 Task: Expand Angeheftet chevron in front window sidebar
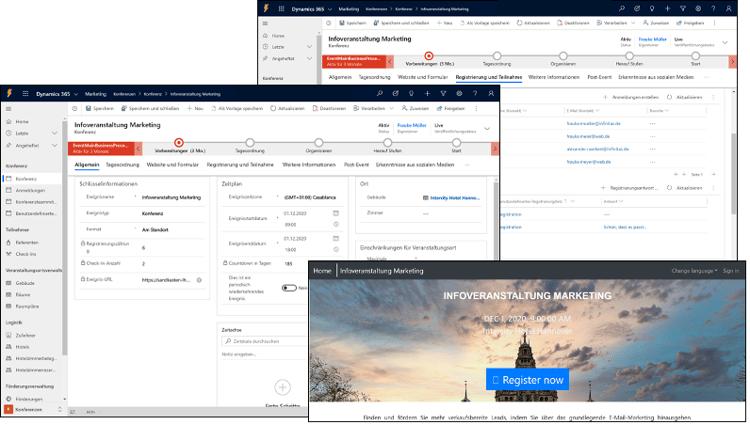55,145
